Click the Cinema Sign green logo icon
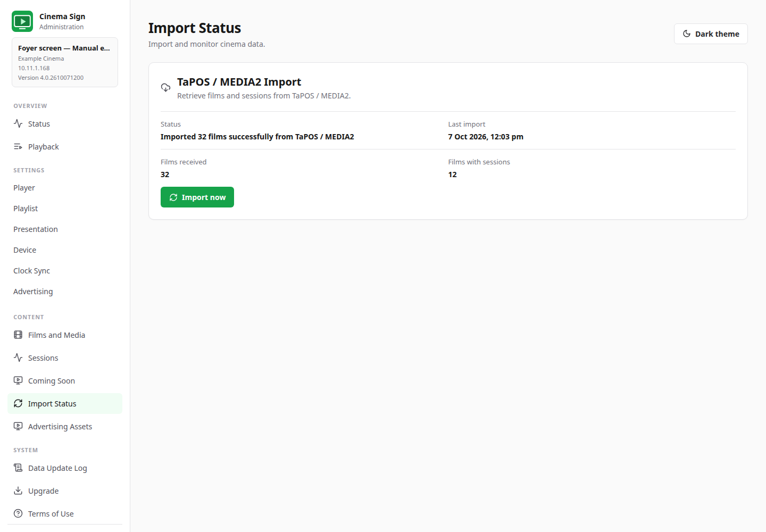This screenshot has height=532, width=766. point(22,21)
